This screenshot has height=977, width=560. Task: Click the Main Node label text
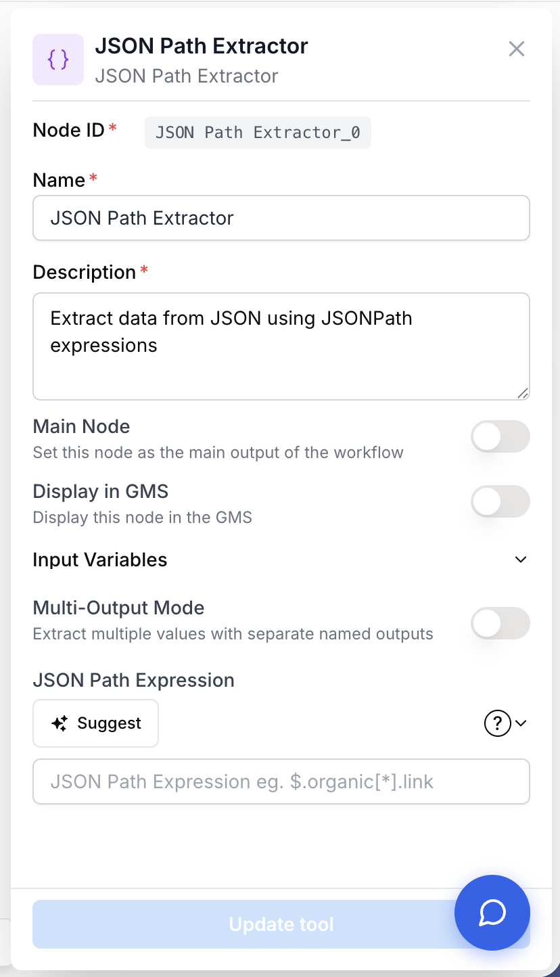point(81,426)
